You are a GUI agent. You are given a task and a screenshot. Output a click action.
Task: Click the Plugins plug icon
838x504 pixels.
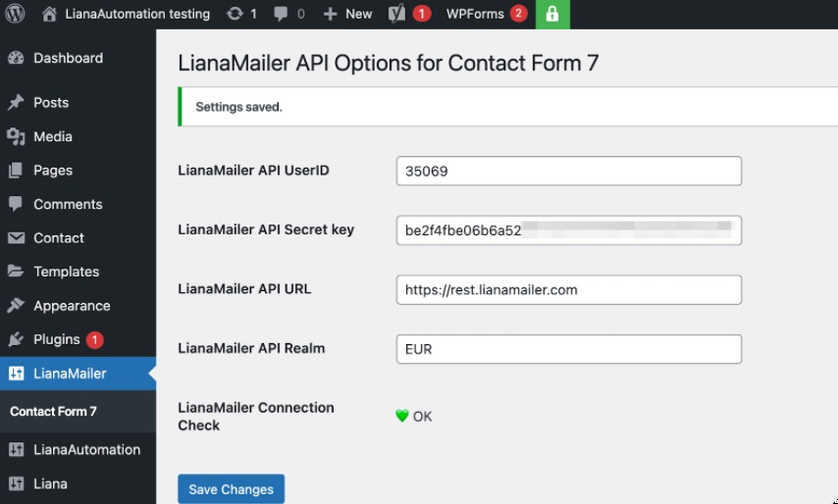point(16,339)
